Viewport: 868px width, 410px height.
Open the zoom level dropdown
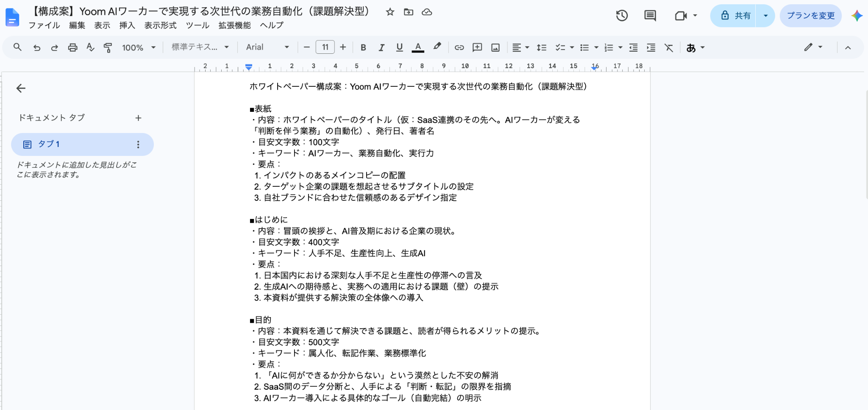point(139,47)
